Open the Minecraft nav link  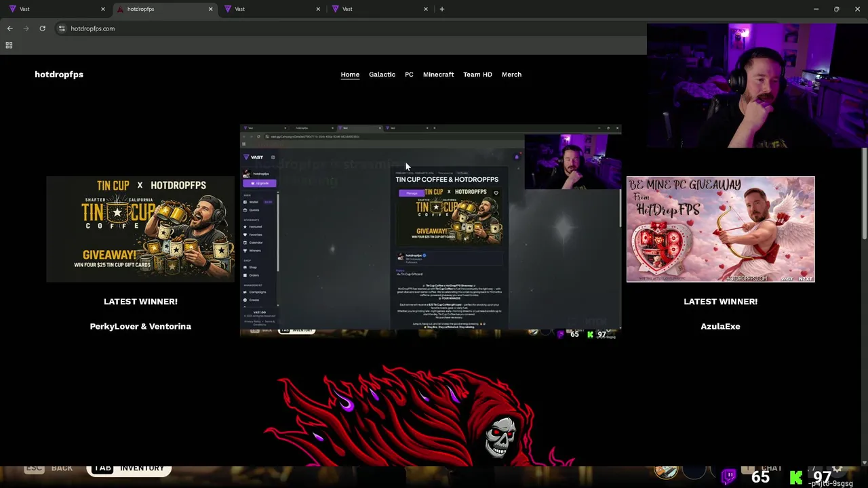(x=438, y=75)
